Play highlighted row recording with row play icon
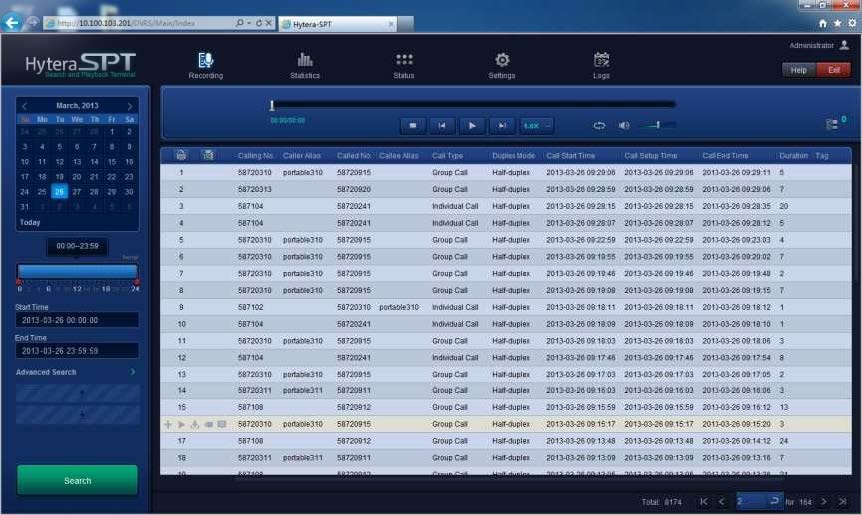The height and width of the screenshot is (515, 862). (x=181, y=424)
